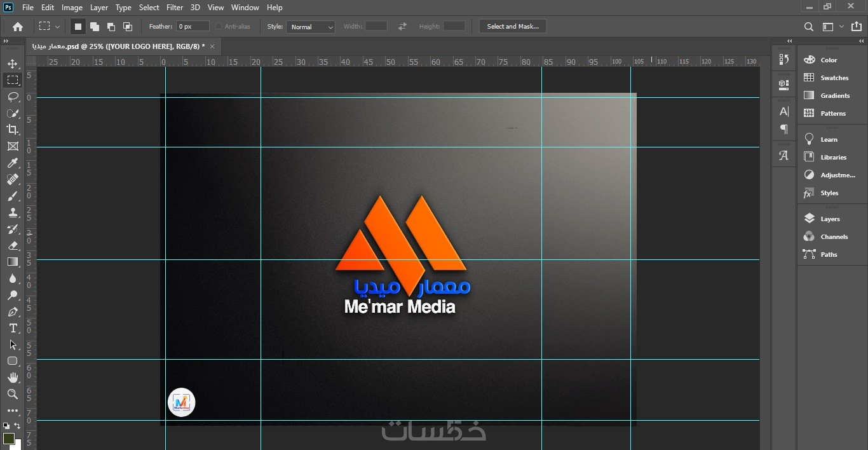868x450 pixels.
Task: Open the Window menu
Action: 245,8
